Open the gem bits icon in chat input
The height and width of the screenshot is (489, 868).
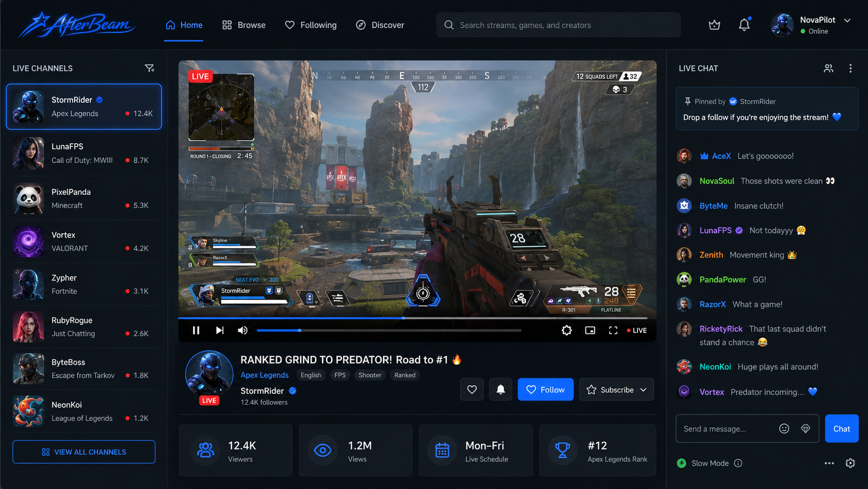[806, 428]
